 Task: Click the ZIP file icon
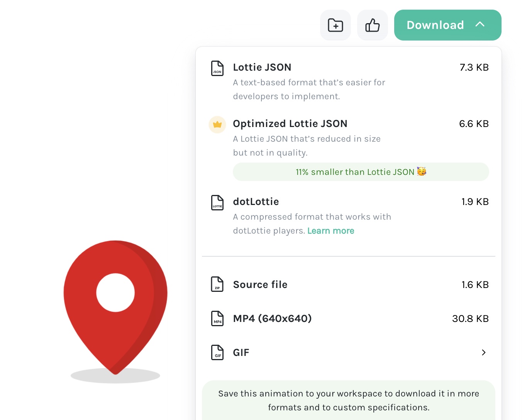(217, 284)
